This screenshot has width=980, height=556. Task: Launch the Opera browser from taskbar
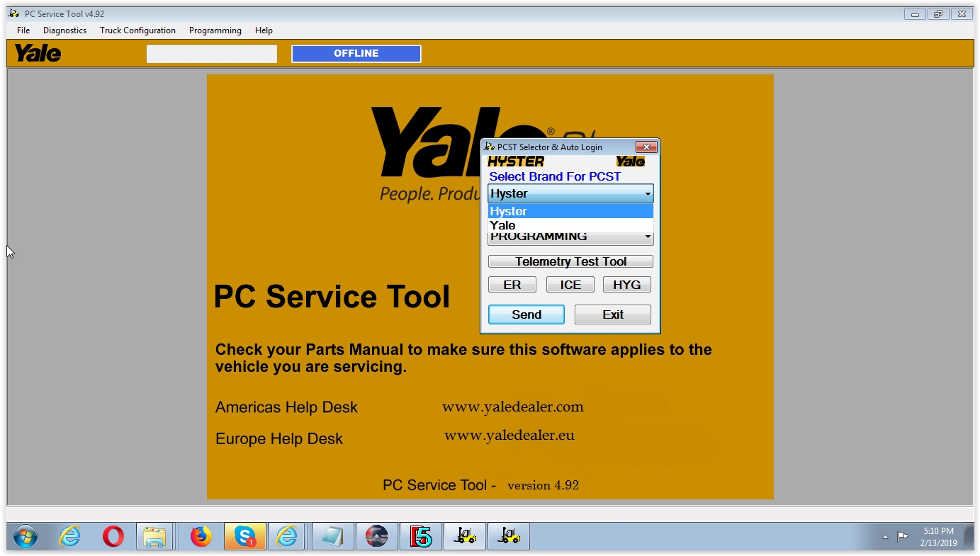pyautogui.click(x=113, y=537)
